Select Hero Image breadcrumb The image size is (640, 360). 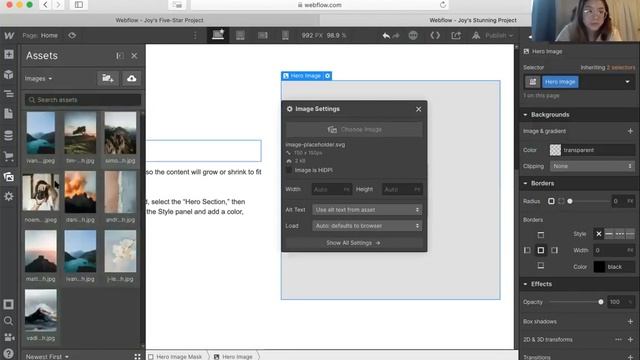pyautogui.click(x=233, y=356)
